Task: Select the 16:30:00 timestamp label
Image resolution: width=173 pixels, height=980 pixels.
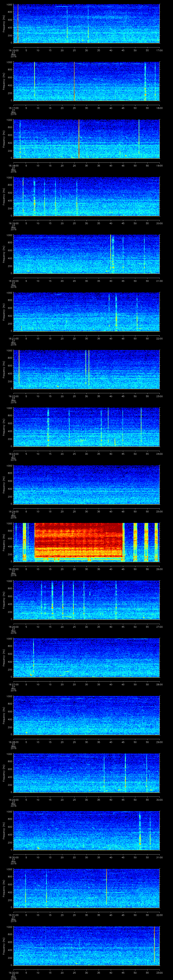Action: [14, 858]
